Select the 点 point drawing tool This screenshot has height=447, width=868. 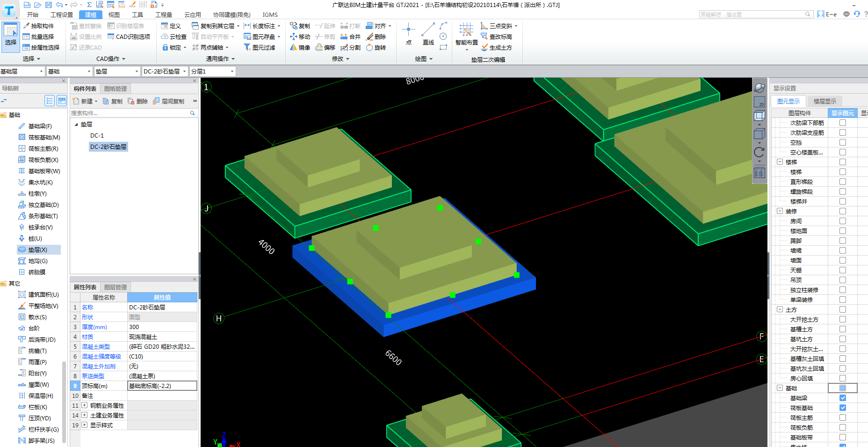tap(408, 34)
